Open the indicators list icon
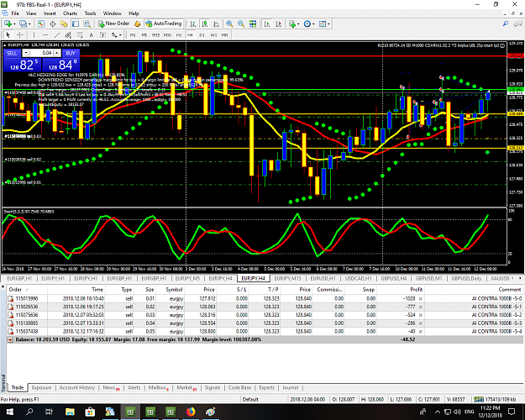Viewport: 525px width, 420px height. [292, 24]
